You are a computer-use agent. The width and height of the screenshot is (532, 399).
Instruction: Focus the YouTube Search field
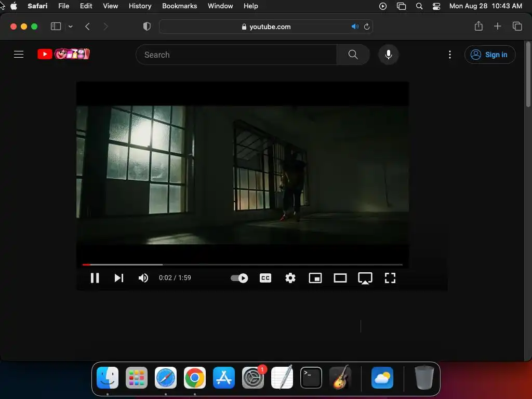(236, 55)
